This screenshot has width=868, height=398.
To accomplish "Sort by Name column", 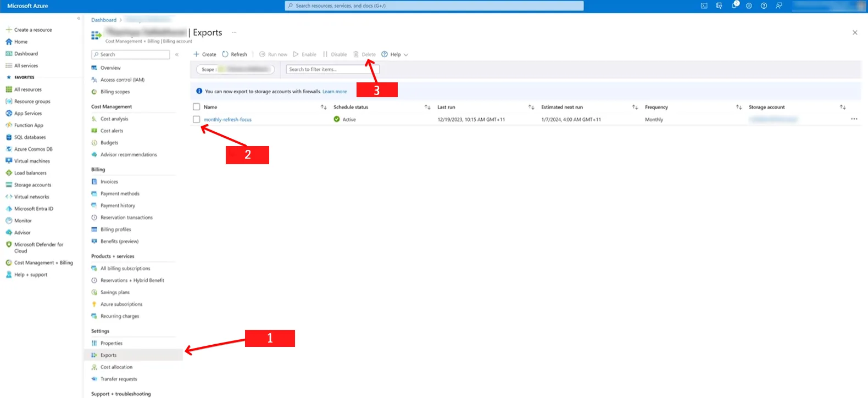I will (324, 107).
